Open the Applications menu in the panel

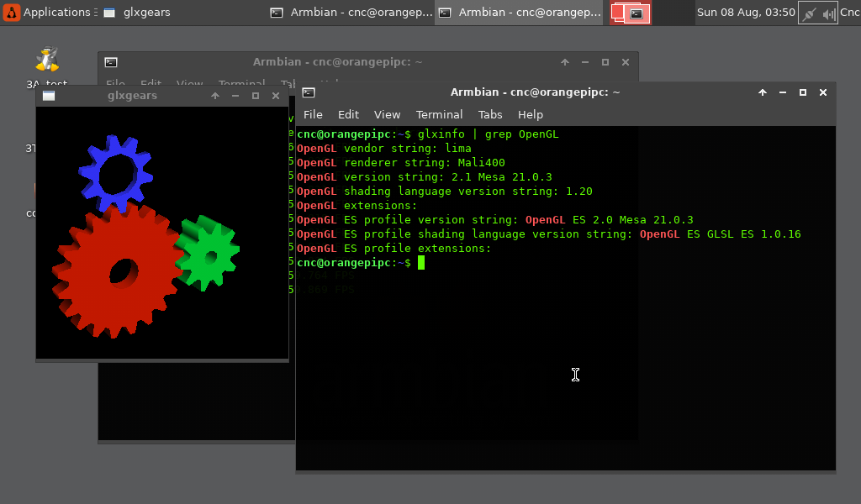pos(49,12)
